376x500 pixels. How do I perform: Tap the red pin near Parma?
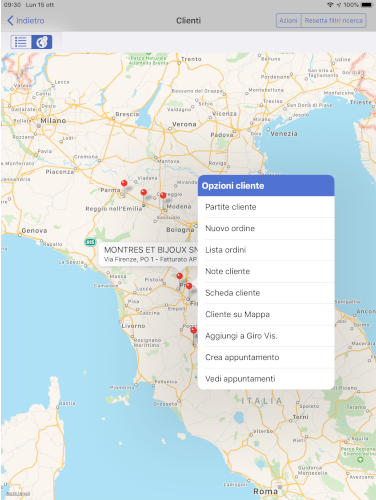124,183
